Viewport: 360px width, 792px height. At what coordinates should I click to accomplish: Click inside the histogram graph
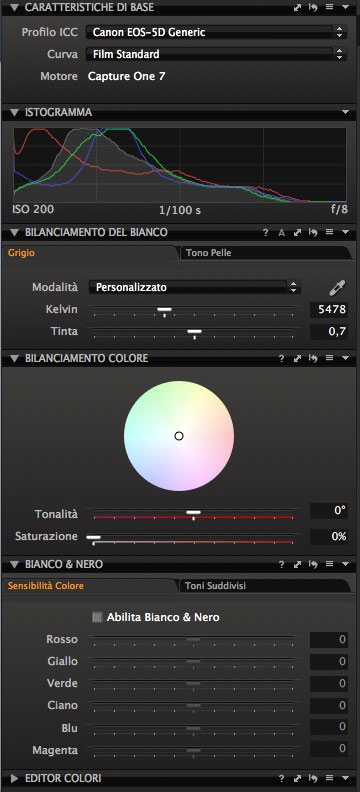click(x=180, y=165)
